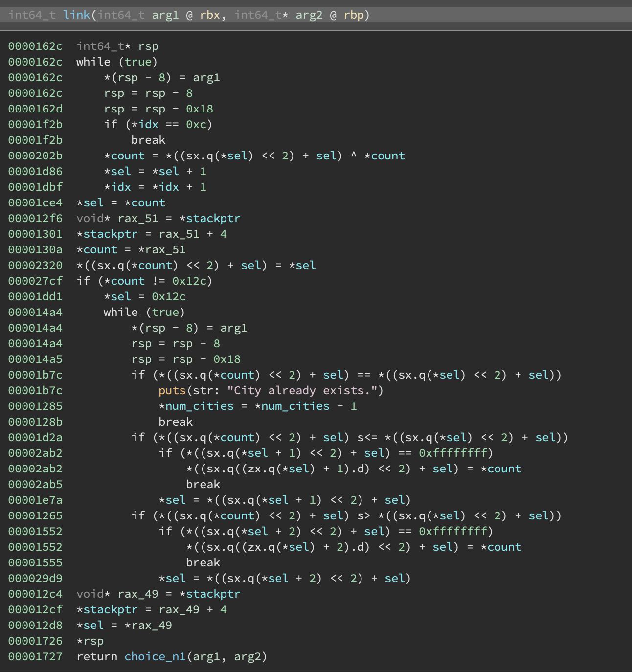
Task: Click the choice_n1 function call in the return statement
Action: click(155, 656)
